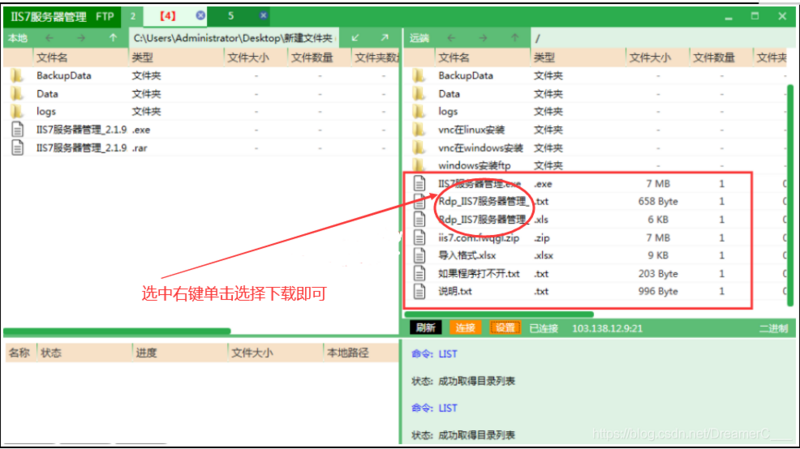Click the remote path field showing /
Viewport: 800px width, 449px height.
pos(662,38)
